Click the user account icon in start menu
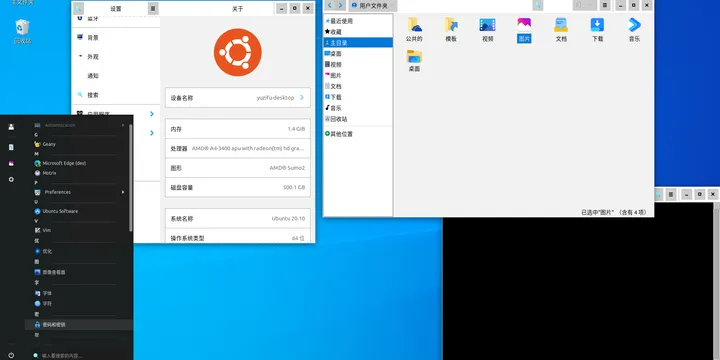 [11, 127]
